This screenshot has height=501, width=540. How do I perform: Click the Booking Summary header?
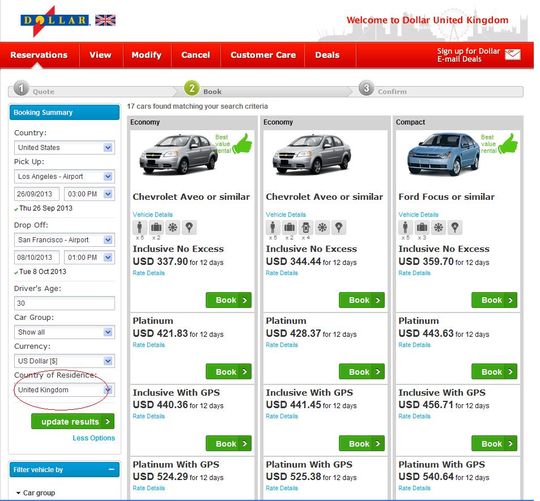tap(64, 113)
